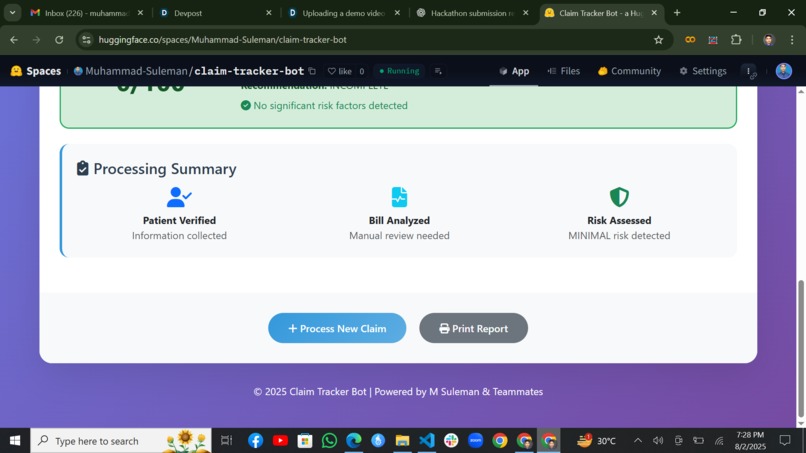Click the Windows taskbar search box
This screenshot has width=806, height=453.
121,441
